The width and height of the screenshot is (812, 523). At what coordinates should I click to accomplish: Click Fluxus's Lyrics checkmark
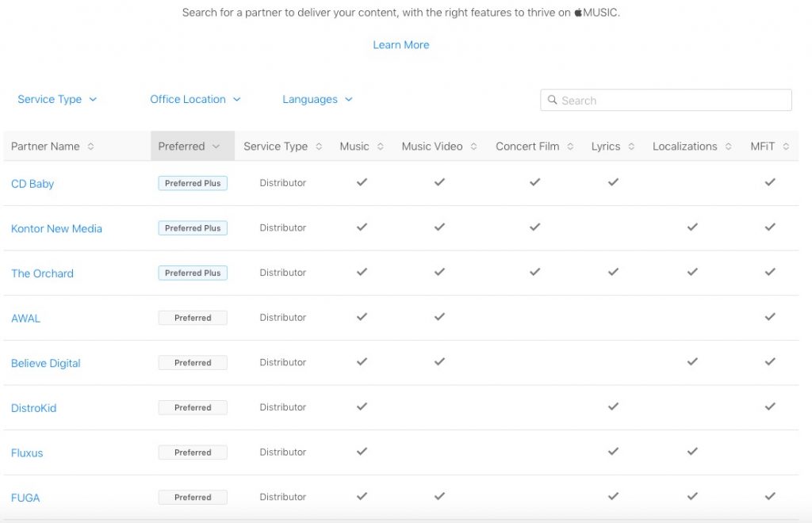tap(613, 451)
